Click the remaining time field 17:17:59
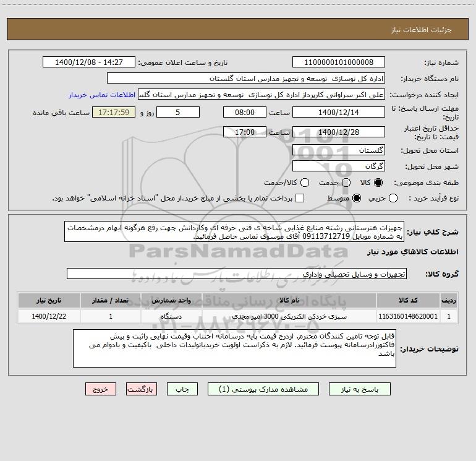This screenshot has width=476, height=461. (114, 112)
